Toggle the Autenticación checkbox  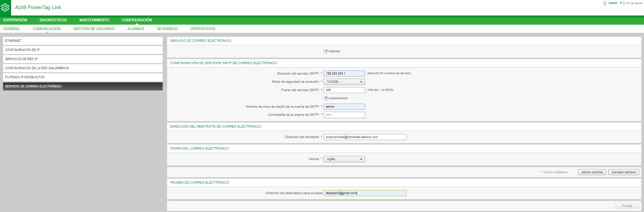[326, 99]
